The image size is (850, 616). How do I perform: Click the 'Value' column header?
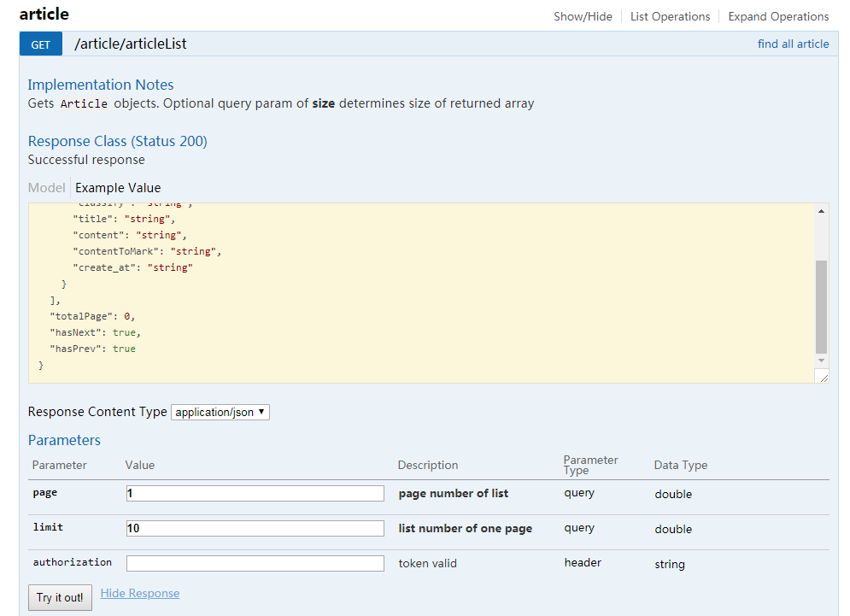click(x=140, y=466)
